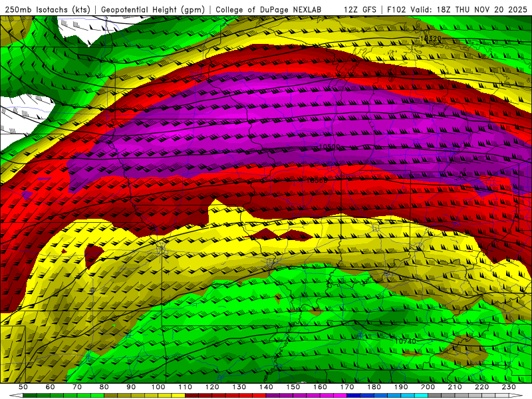Viewport: 532px width, 399px height.
Task: Click the 70 knot legend value
Action: click(77, 387)
